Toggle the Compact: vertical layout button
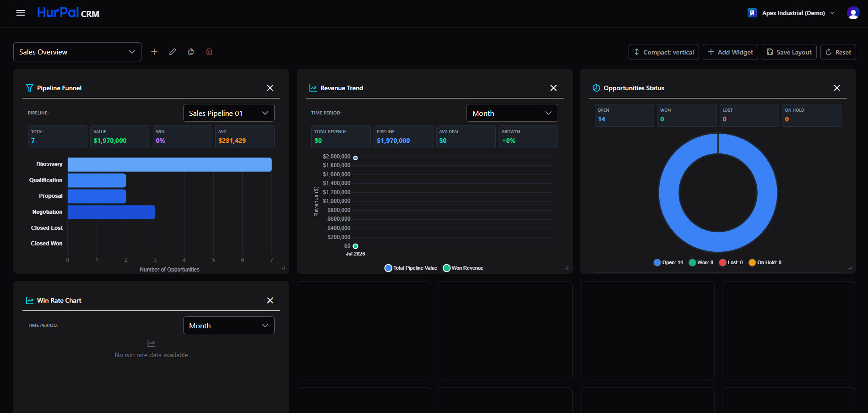The image size is (868, 413). pyautogui.click(x=664, y=52)
